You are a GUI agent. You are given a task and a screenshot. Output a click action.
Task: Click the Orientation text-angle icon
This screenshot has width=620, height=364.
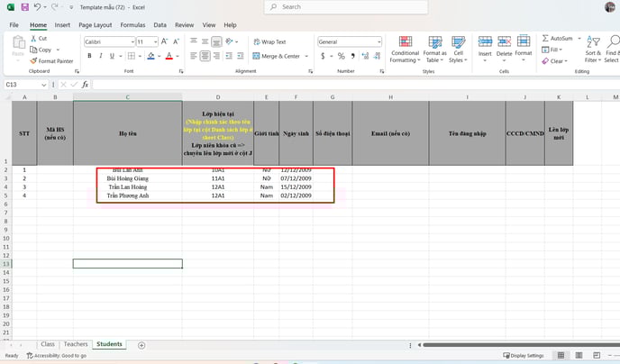click(229, 41)
